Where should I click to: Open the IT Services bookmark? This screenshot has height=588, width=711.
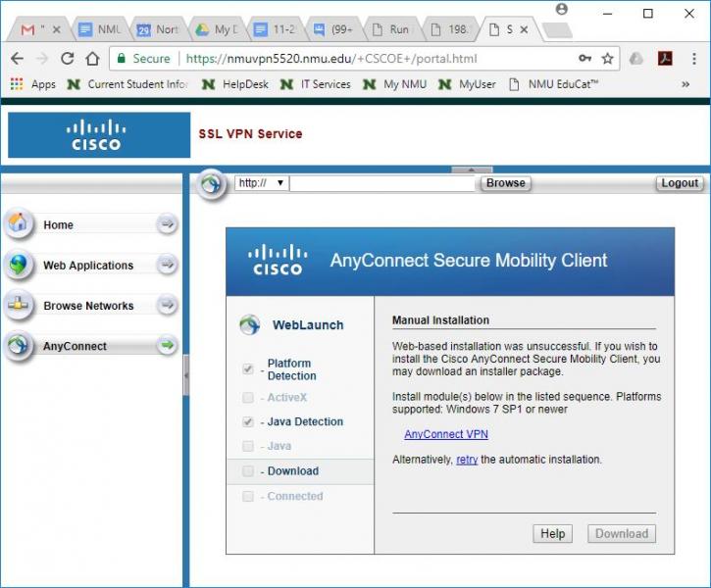[316, 84]
